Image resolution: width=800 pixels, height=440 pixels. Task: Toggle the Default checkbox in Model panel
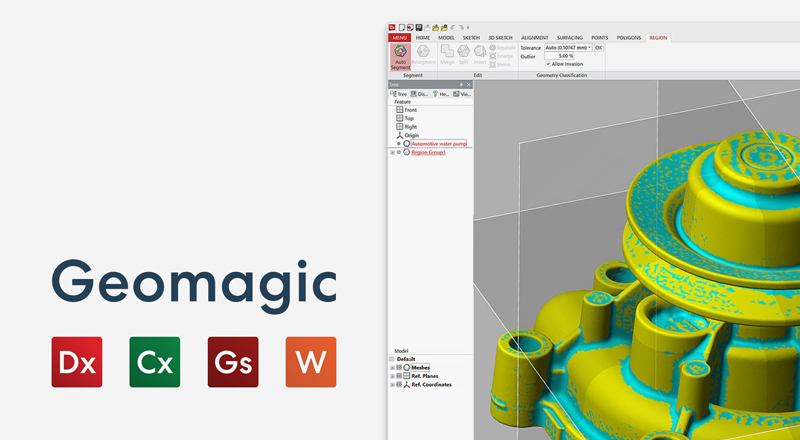pos(392,359)
